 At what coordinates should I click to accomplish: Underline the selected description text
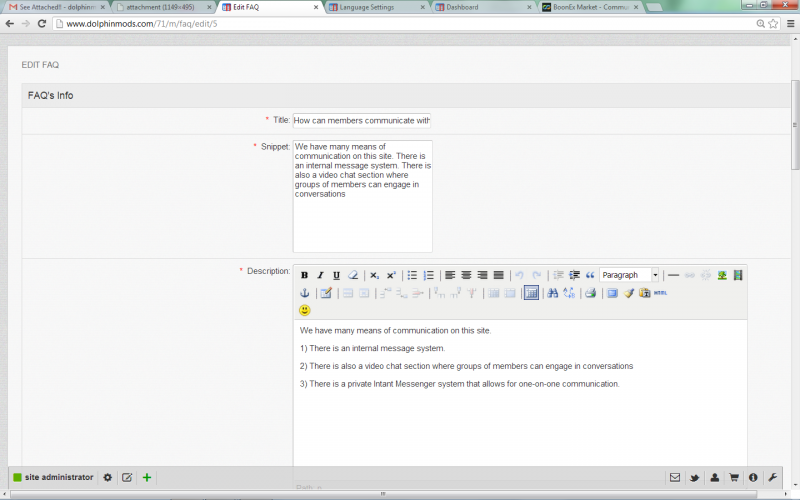coord(336,275)
